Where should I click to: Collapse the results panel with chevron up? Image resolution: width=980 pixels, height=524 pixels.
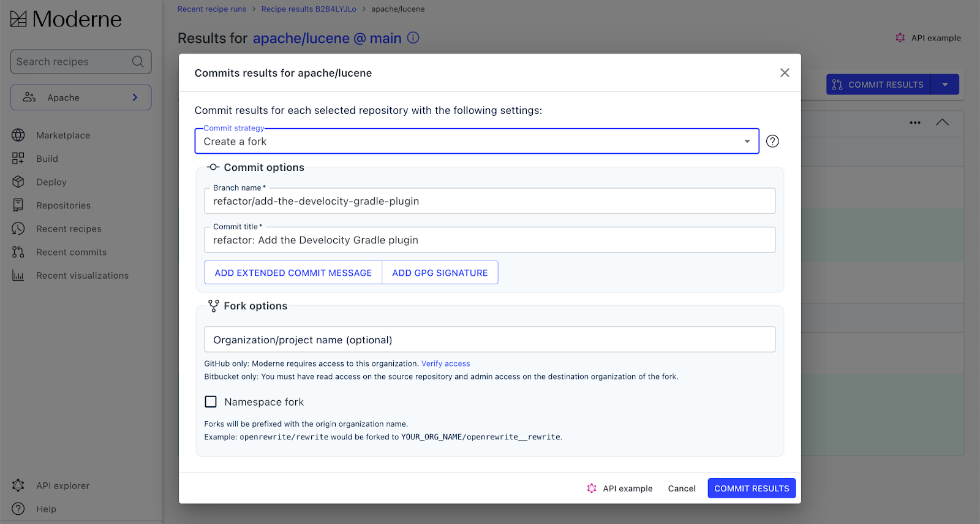[x=943, y=123]
